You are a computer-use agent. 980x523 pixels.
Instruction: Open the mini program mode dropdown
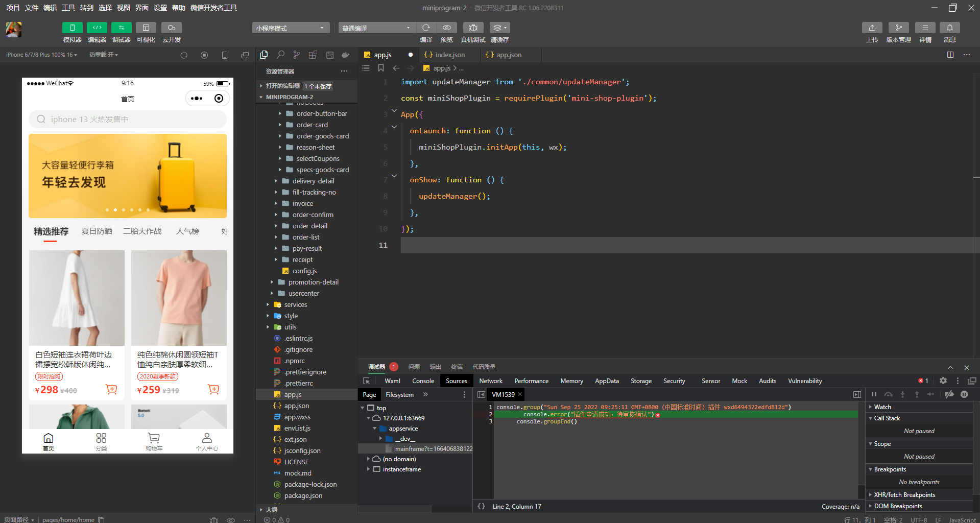click(290, 28)
